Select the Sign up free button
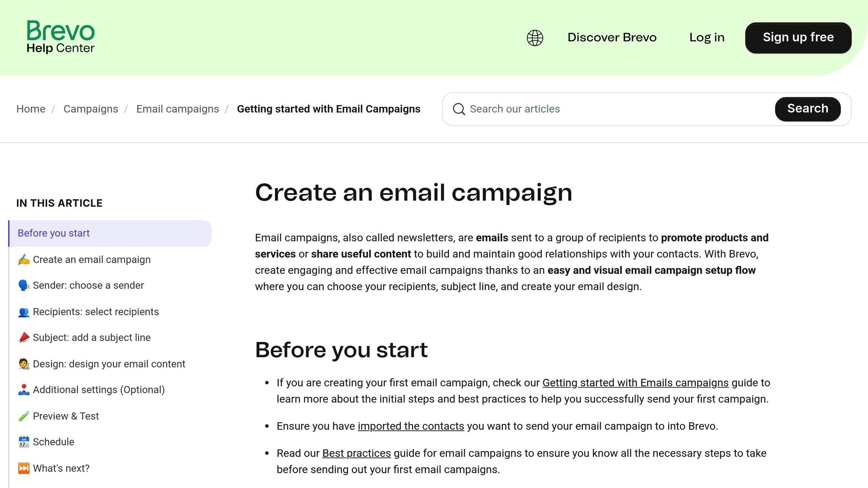Viewport: 868px width, 488px height. click(x=798, y=38)
